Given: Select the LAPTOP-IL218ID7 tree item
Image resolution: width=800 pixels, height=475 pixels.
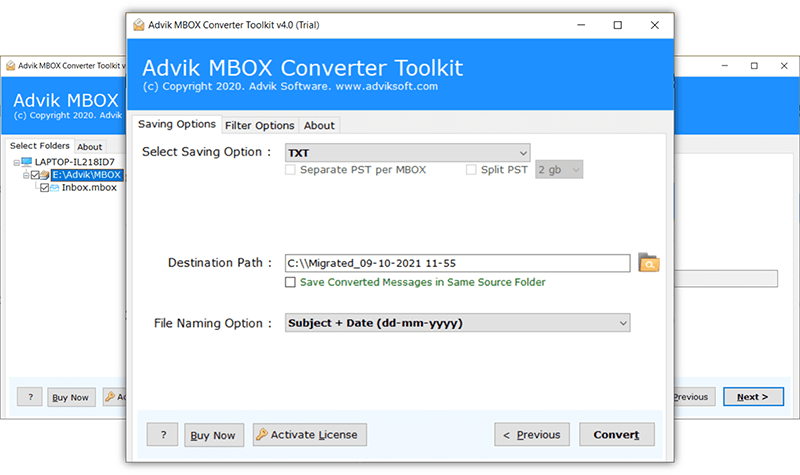Looking at the screenshot, I should coord(74,162).
